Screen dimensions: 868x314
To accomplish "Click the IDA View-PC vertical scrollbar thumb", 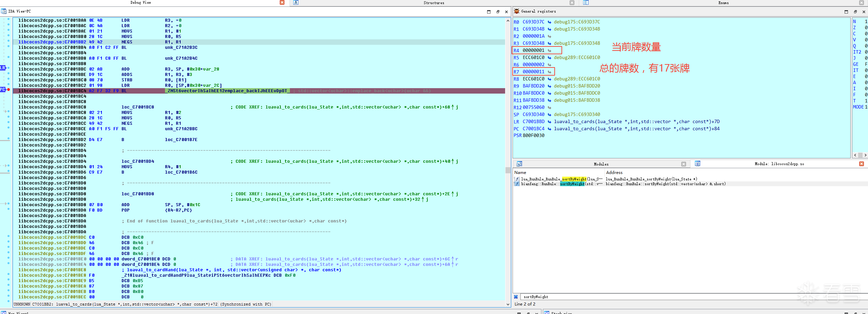I will tap(508, 170).
